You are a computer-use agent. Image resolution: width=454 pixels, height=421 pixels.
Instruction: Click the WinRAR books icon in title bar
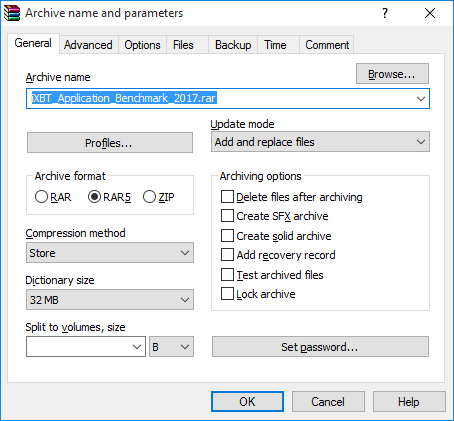point(12,13)
